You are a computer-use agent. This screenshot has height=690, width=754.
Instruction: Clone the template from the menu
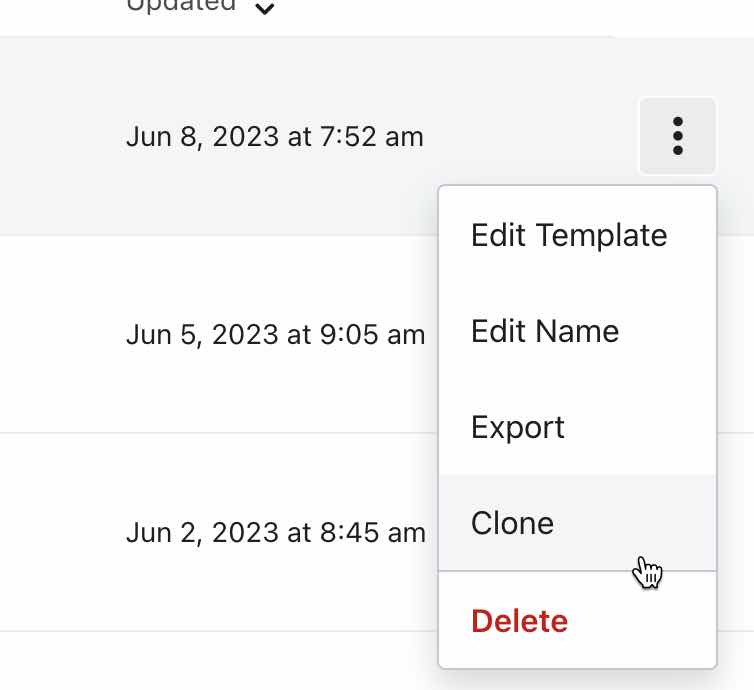pos(512,523)
